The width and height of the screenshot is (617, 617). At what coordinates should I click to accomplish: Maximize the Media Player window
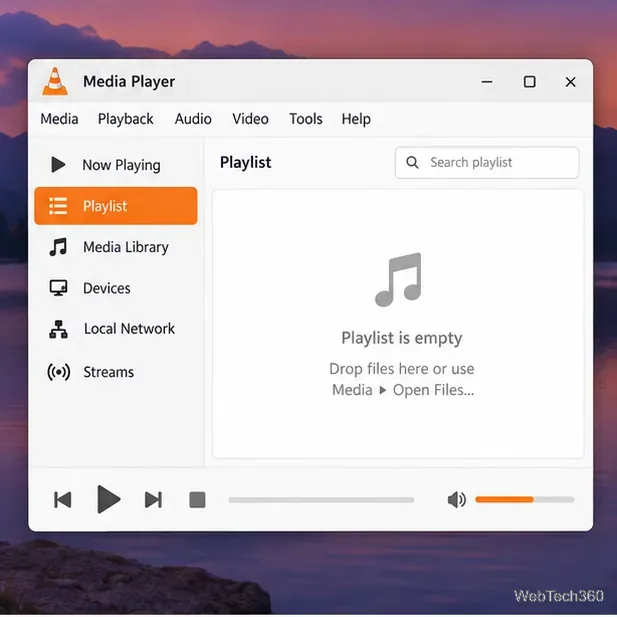529,82
